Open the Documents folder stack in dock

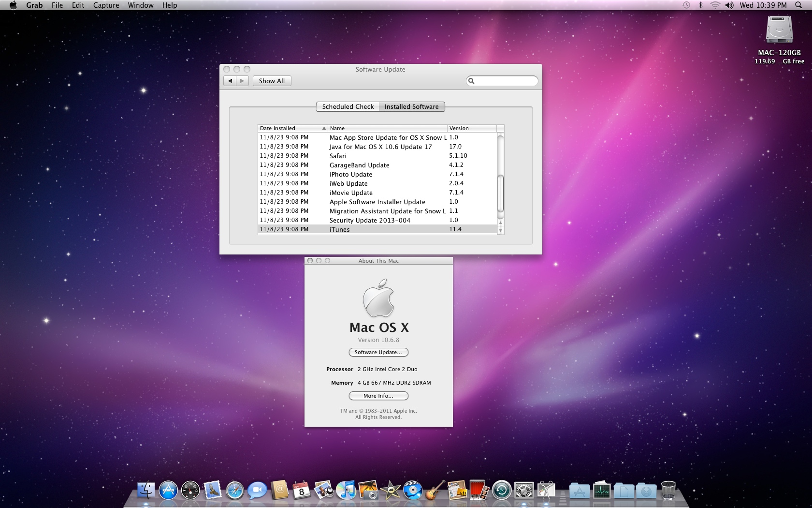click(x=624, y=491)
